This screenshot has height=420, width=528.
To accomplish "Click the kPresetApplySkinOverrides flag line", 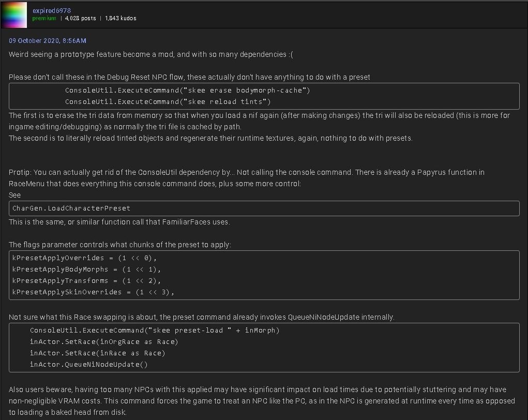I will pyautogui.click(x=93, y=292).
